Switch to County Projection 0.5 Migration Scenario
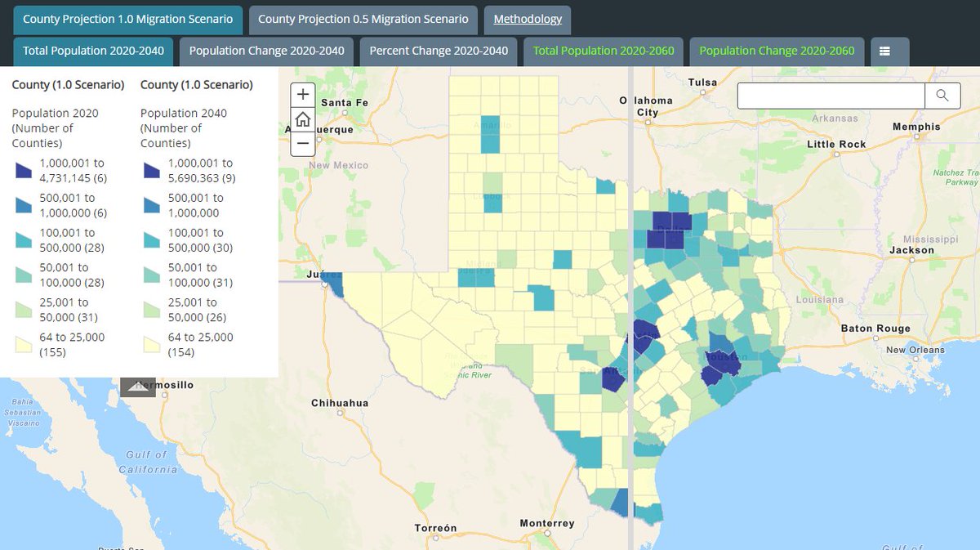The height and width of the screenshot is (550, 980). click(362, 20)
